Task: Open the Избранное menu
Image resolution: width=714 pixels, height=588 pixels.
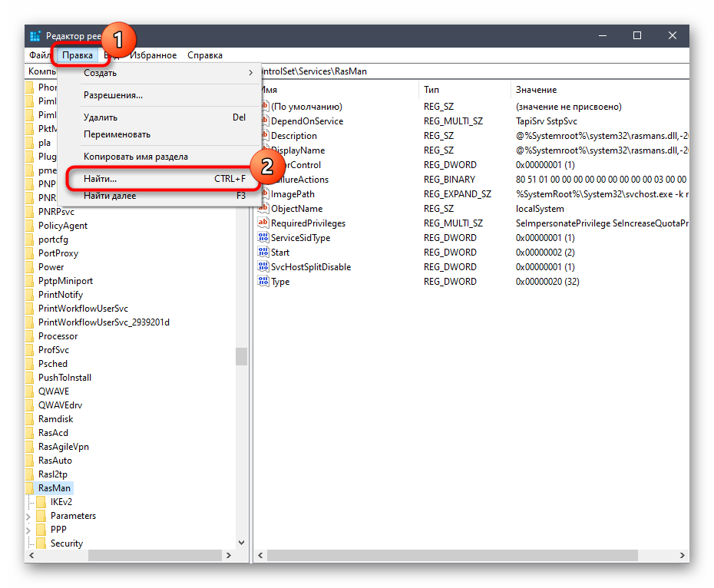Action: [153, 55]
